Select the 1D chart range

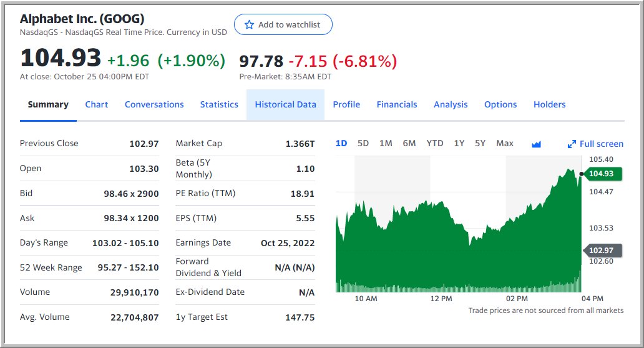(341, 143)
